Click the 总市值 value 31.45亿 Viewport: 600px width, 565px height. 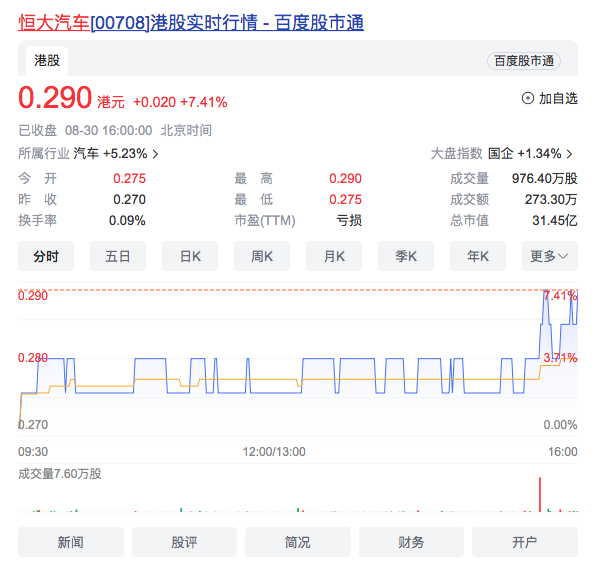click(x=555, y=220)
